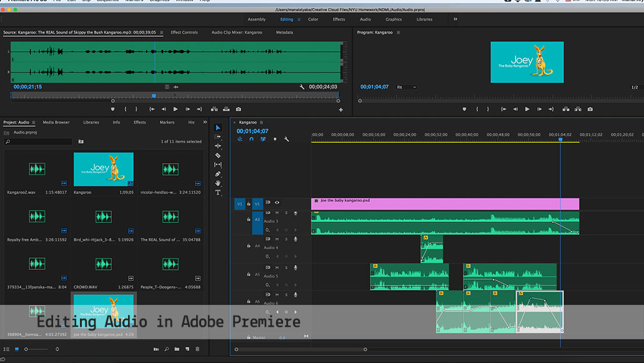The image size is (644, 363).
Task: Open the Effect Controls tab
Action: tap(184, 32)
